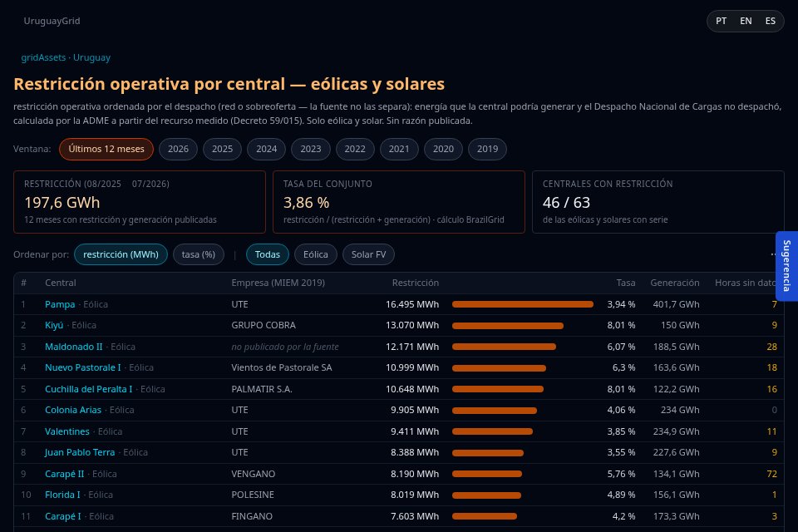Click the Tasa column header

(x=625, y=283)
